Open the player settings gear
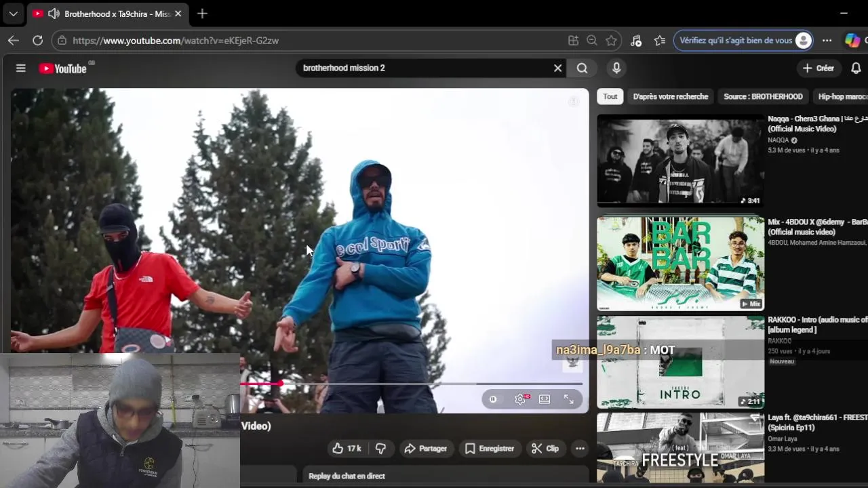 pos(520,399)
